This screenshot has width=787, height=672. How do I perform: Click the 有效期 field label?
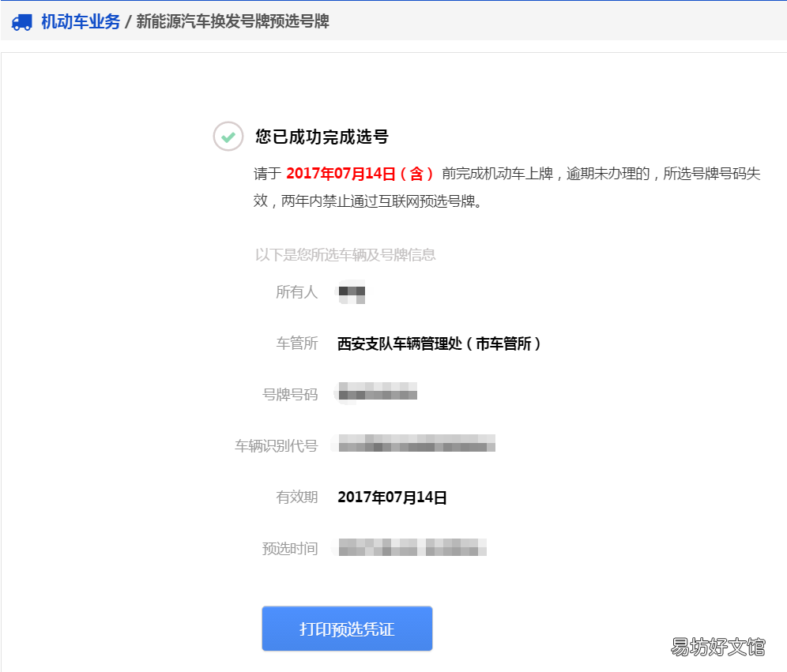[296, 497]
